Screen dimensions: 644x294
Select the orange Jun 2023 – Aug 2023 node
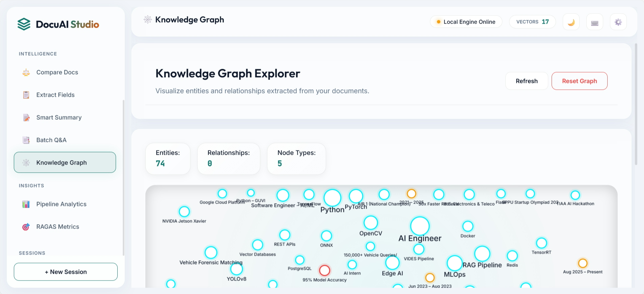(x=430, y=278)
